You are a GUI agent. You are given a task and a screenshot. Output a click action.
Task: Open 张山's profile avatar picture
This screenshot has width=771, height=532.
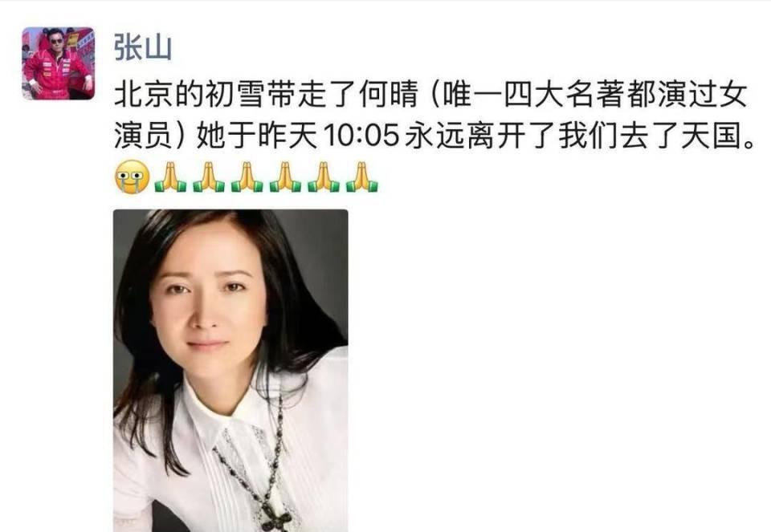pyautogui.click(x=58, y=63)
